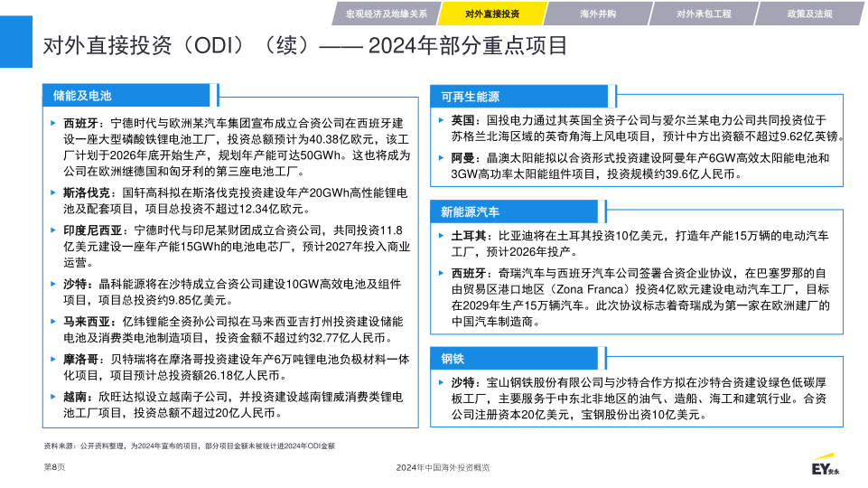
Task: Click the 沙特 bullet about 宝山钢铁
Action: 639,399
